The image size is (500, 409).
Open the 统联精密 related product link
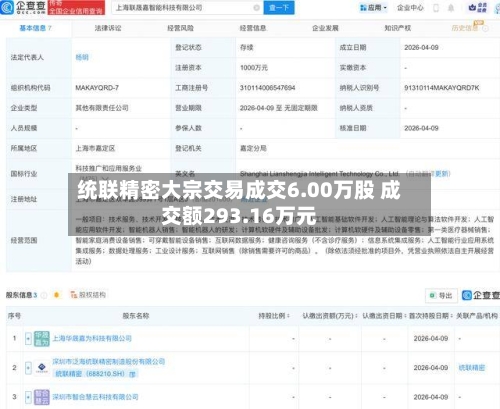click(x=472, y=368)
